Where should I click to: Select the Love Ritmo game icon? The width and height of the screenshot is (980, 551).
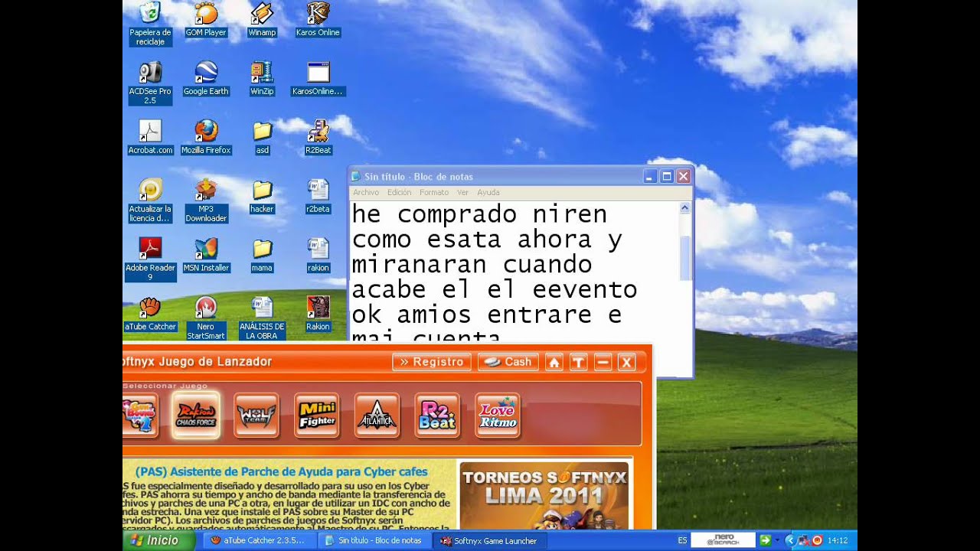(498, 415)
